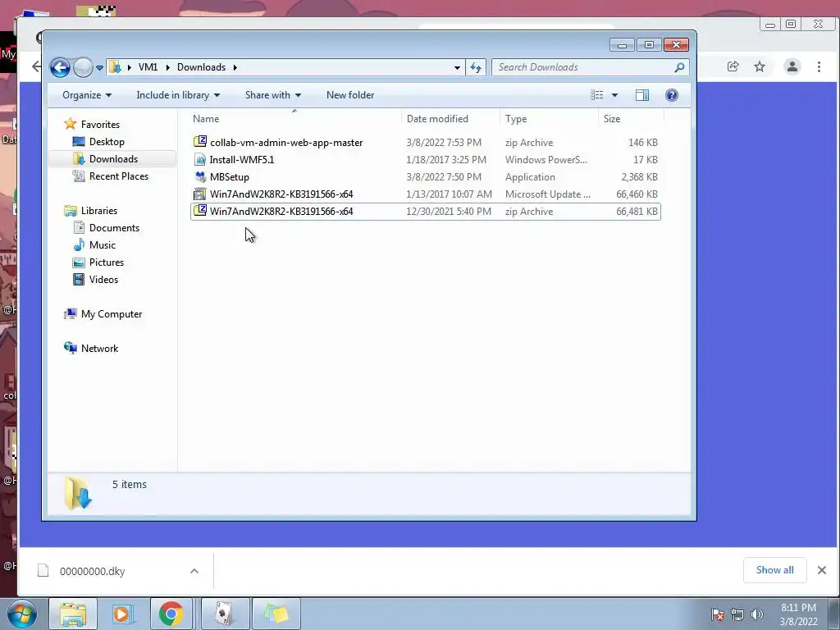Sort files by Type column
This screenshot has width=840, height=630.
tap(549, 118)
